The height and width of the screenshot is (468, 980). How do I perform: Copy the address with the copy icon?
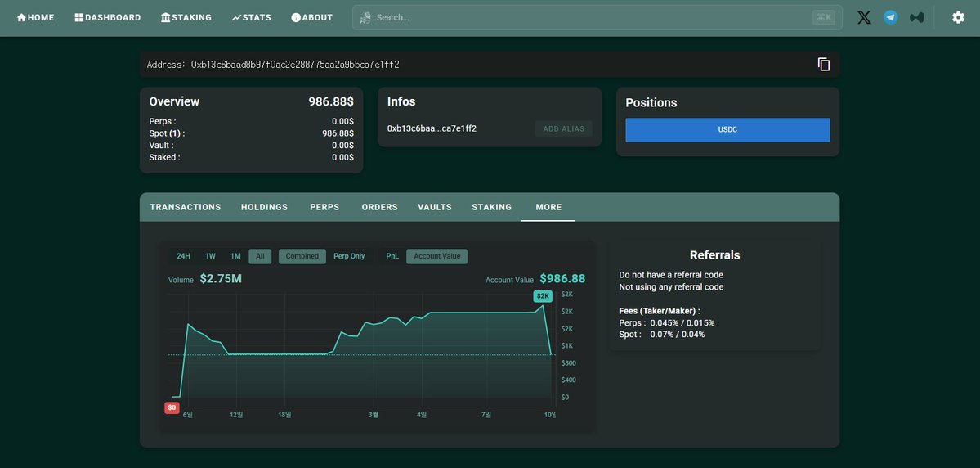824,65
